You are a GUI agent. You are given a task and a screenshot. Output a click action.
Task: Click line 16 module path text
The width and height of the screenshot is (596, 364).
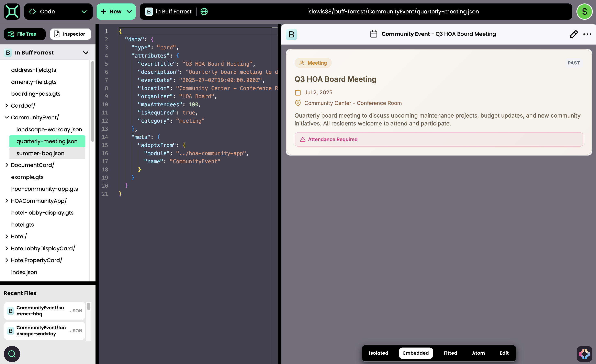[x=211, y=153]
